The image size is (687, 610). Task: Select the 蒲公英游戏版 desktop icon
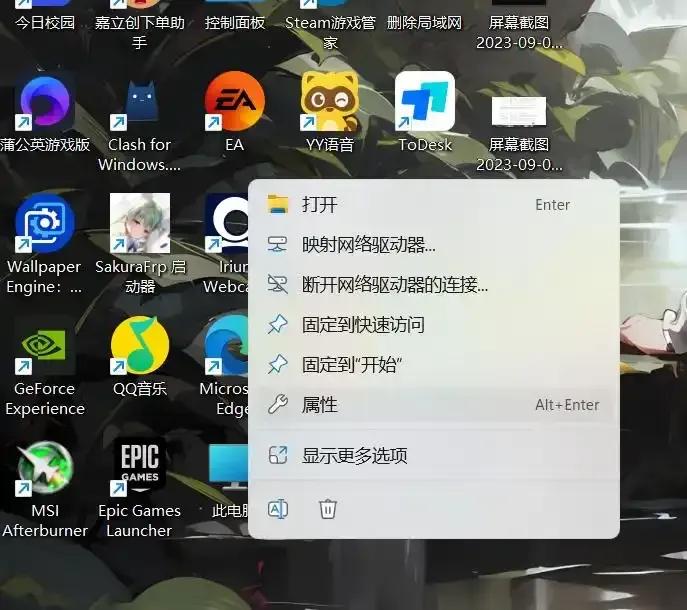pos(44,103)
